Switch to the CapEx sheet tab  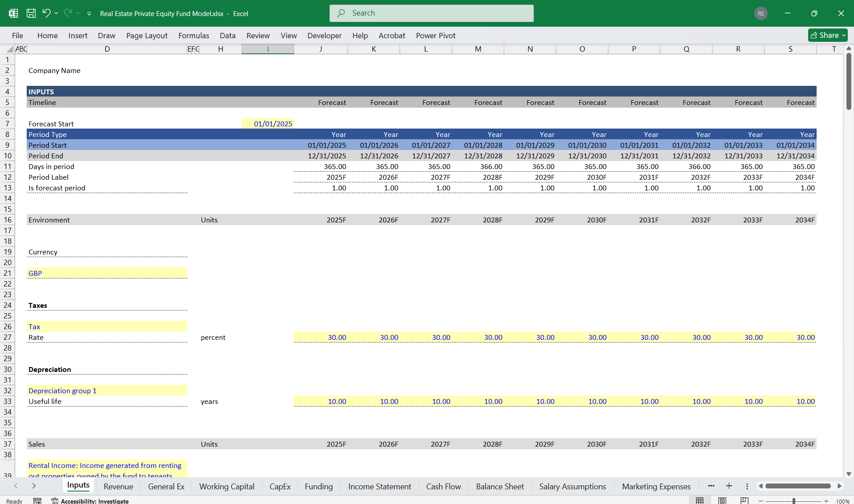(280, 487)
